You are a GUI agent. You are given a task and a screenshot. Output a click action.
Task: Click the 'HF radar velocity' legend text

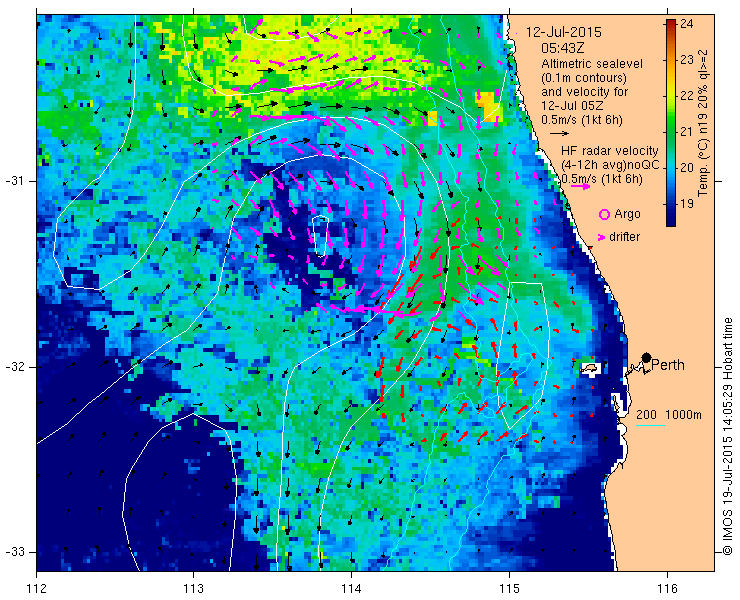click(610, 151)
